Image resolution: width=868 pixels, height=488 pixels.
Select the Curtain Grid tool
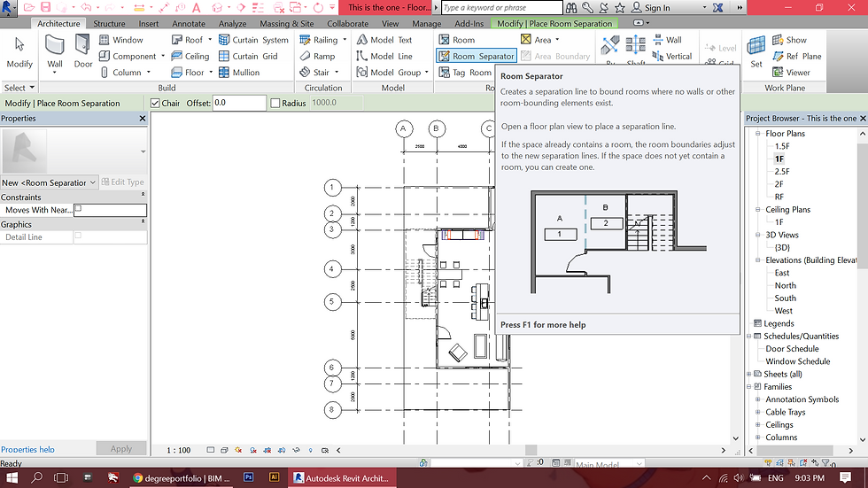248,56
